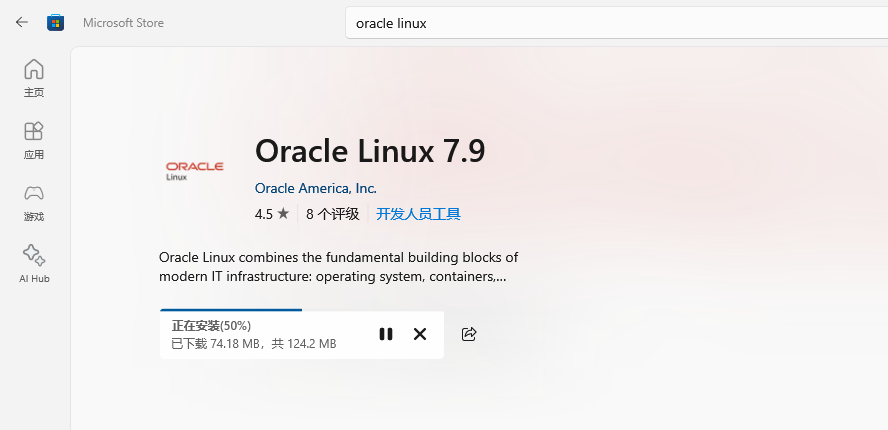888x430 pixels.
Task: Click the Oracle Linux logo thumbnail
Action: [x=195, y=171]
